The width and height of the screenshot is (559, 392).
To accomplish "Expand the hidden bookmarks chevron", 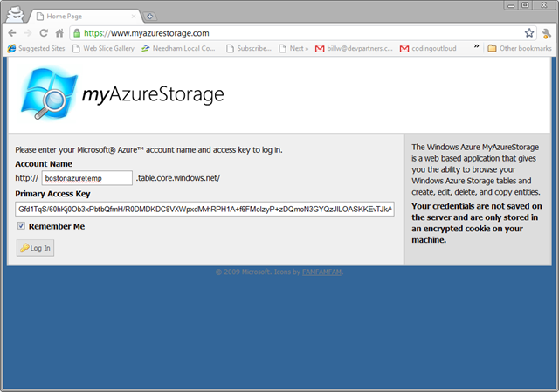I will pos(476,48).
